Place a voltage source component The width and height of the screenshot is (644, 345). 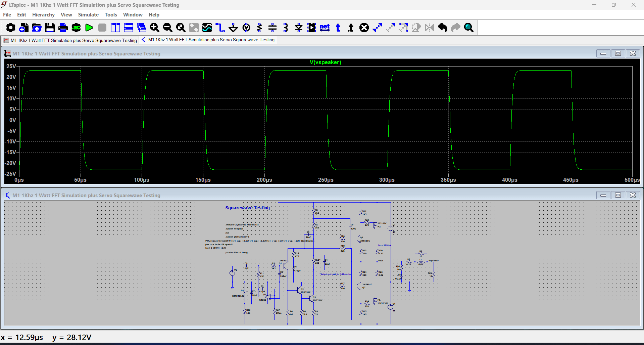pos(246,28)
